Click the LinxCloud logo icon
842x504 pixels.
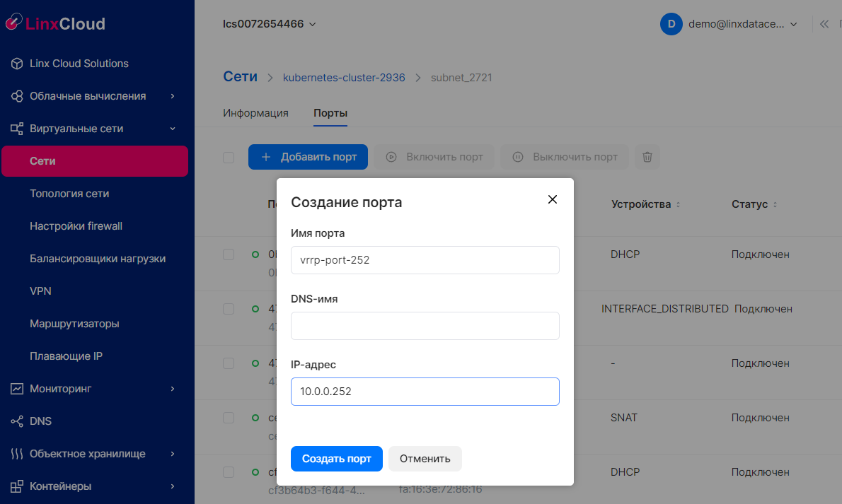(x=13, y=23)
